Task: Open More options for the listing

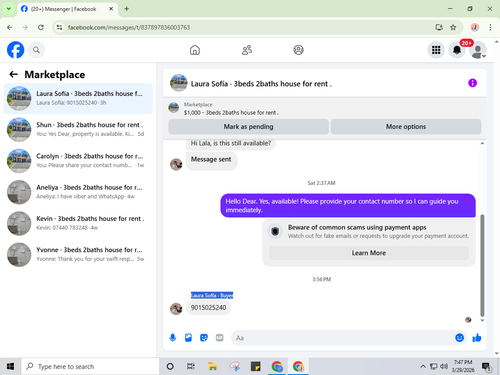Action: click(406, 127)
